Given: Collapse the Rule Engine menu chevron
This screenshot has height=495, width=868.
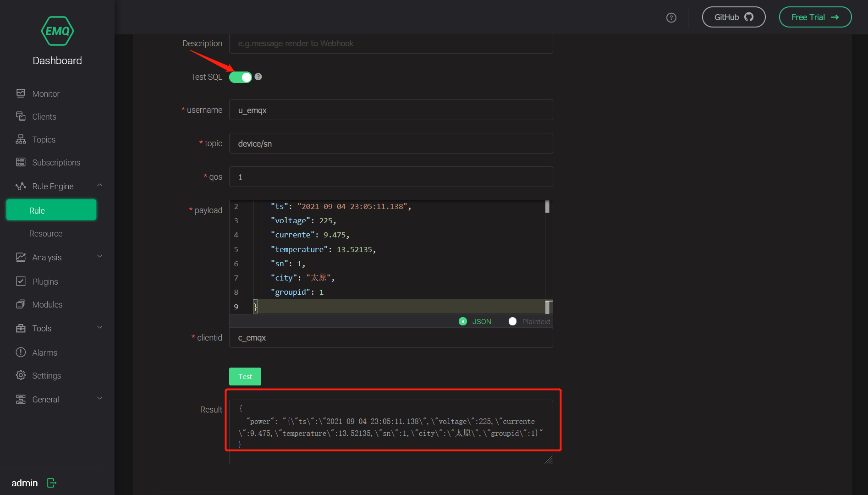Looking at the screenshot, I should click(99, 185).
